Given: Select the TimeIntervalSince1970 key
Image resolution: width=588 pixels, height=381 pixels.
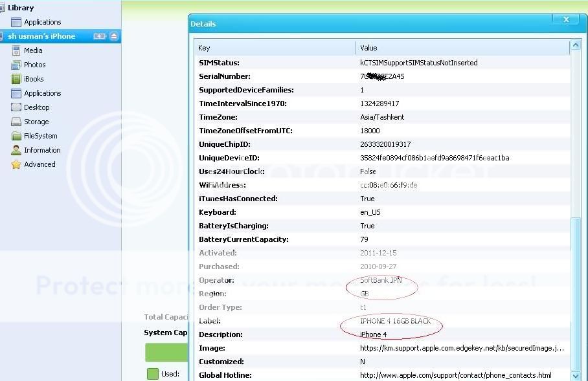Looking at the screenshot, I should [243, 103].
